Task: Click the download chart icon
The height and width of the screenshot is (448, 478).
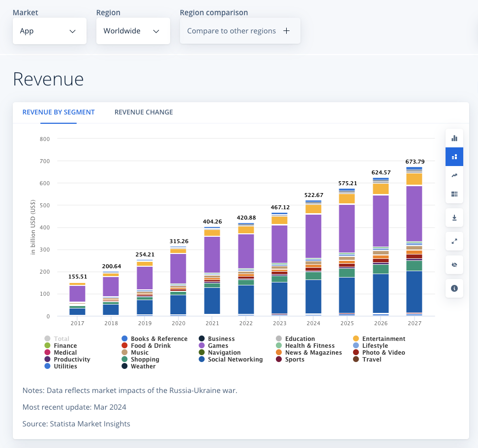Action: pyautogui.click(x=454, y=218)
